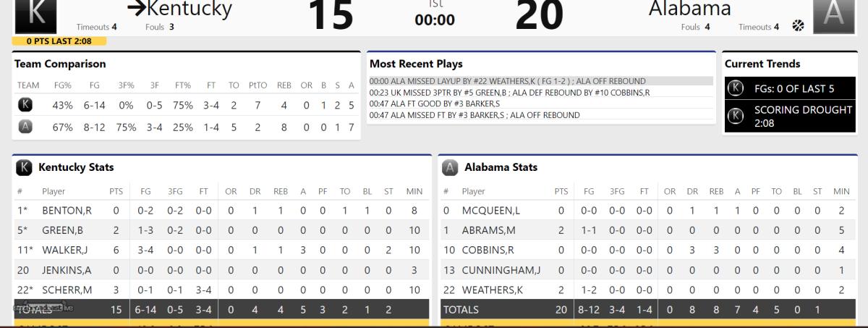
Task: Click the Kentucky K icon in Team Comparison row
Action: pos(24,106)
